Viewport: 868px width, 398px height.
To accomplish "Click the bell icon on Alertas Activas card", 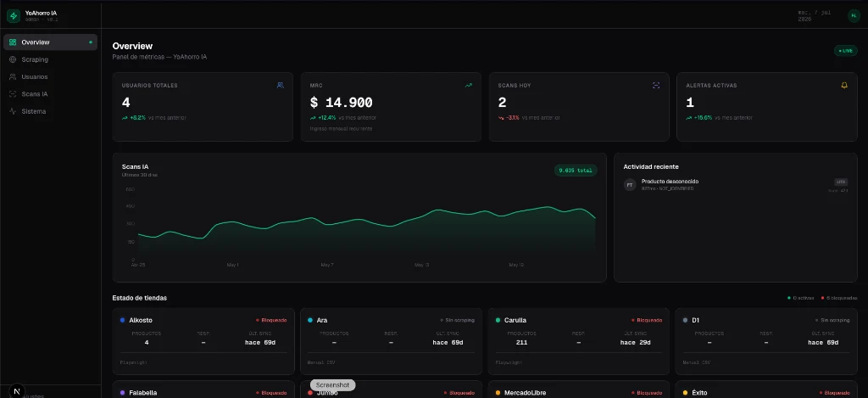I will tap(844, 86).
